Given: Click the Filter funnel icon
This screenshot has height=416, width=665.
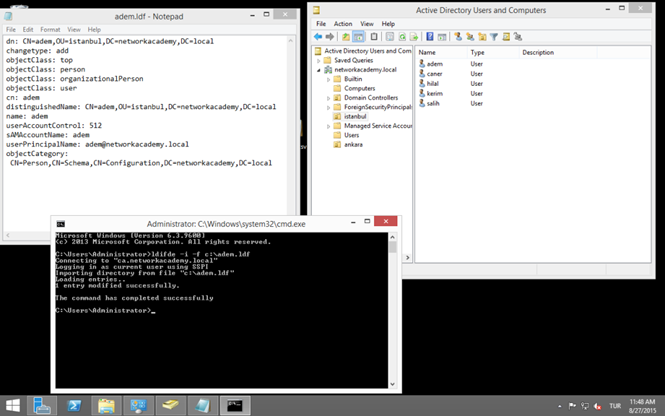Looking at the screenshot, I should [x=494, y=37].
